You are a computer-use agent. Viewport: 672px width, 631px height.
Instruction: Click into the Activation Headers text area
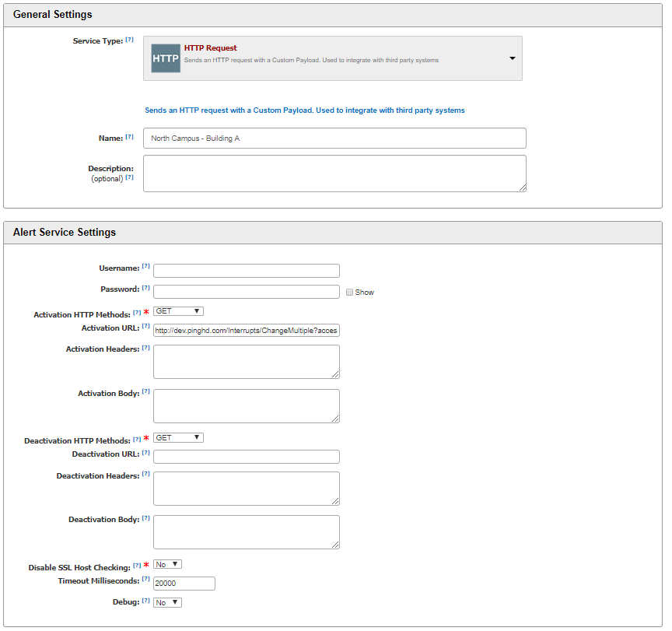point(247,362)
